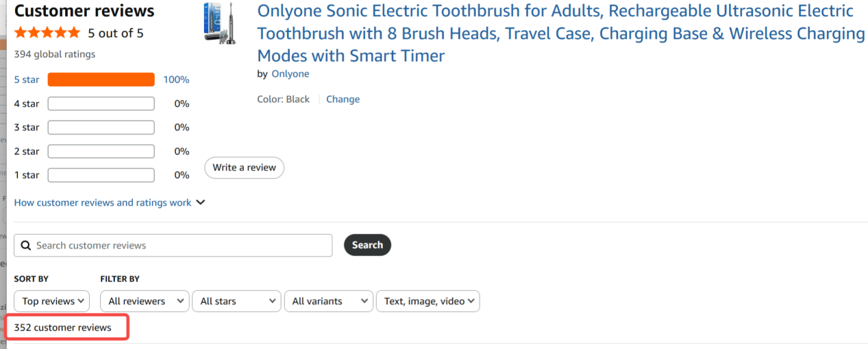Click the five orange rating stars
This screenshot has height=349, width=868.
pyautogui.click(x=47, y=33)
